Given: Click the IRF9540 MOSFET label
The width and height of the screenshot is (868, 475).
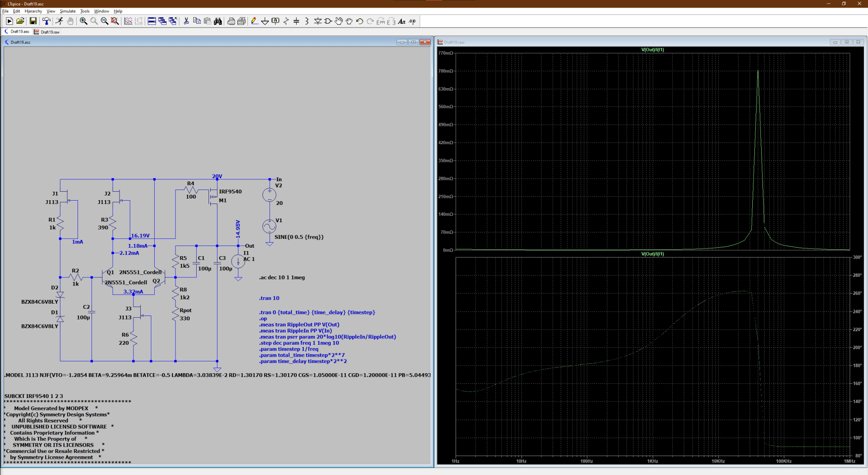Looking at the screenshot, I should tap(230, 192).
